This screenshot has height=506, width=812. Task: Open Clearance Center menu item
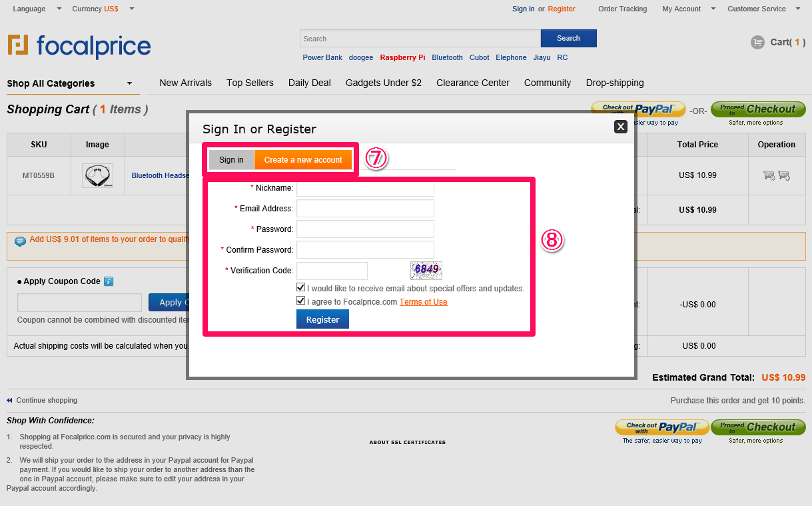click(x=473, y=83)
